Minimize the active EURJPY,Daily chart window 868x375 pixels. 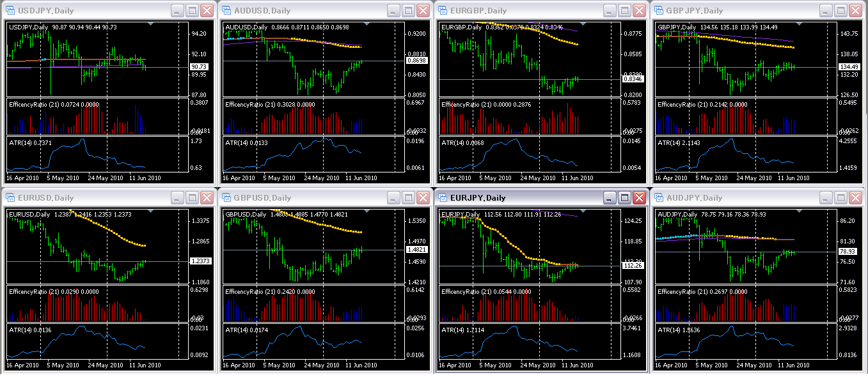click(x=610, y=198)
